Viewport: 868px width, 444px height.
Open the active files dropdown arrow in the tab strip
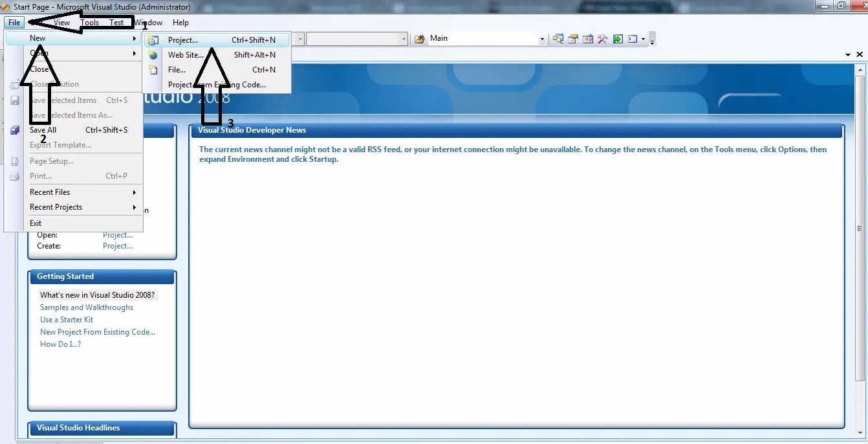tap(848, 55)
